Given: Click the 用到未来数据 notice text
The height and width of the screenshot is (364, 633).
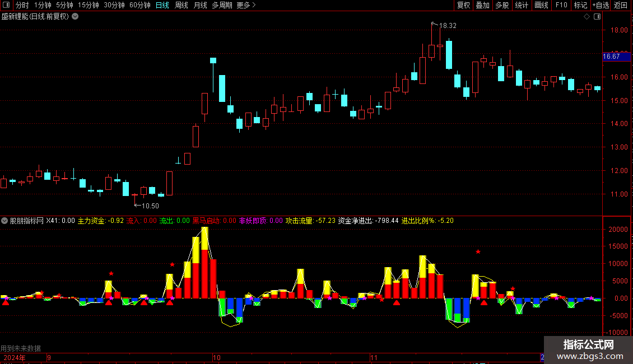Looking at the screenshot, I should (21, 348).
